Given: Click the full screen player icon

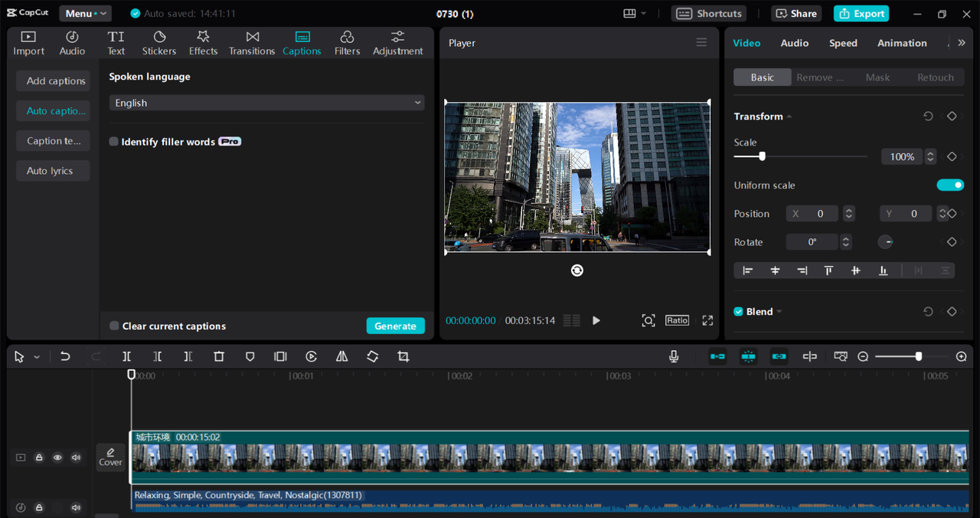Looking at the screenshot, I should coord(707,320).
